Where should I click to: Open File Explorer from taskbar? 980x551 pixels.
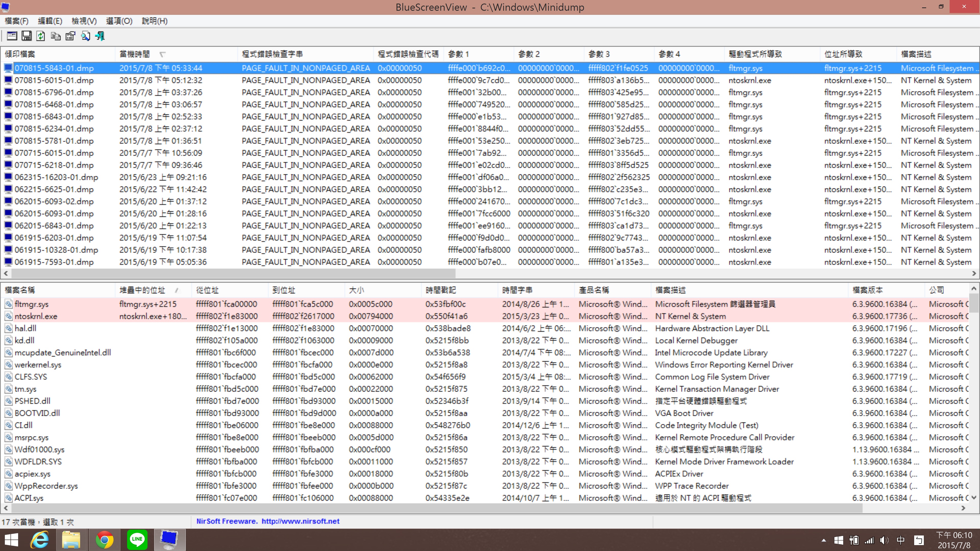(71, 540)
